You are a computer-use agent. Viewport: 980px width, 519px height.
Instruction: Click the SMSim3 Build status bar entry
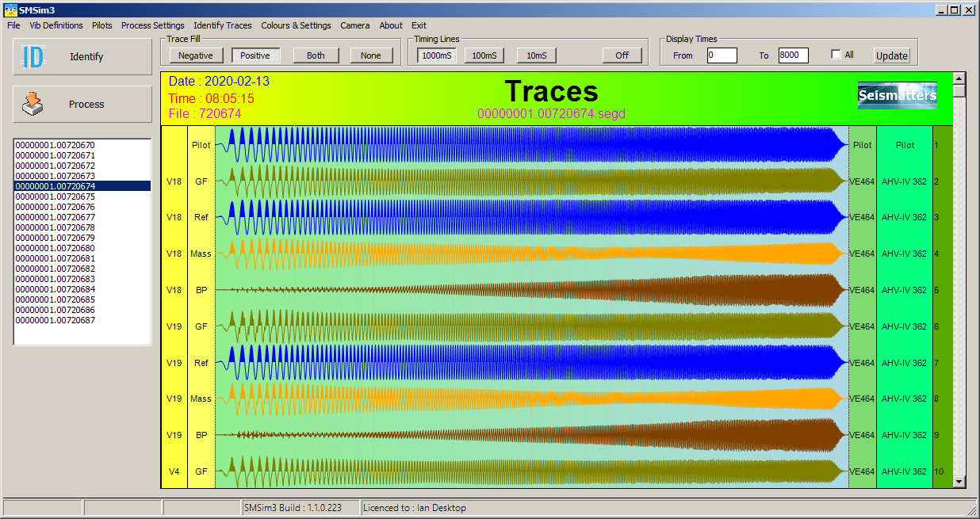(300, 508)
